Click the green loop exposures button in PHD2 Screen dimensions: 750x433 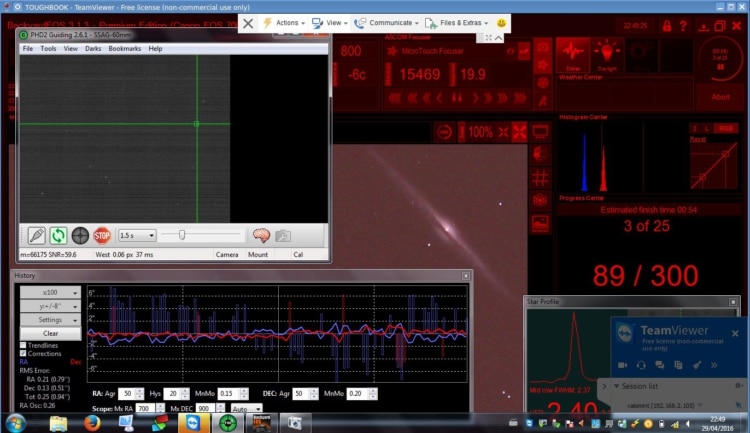58,235
